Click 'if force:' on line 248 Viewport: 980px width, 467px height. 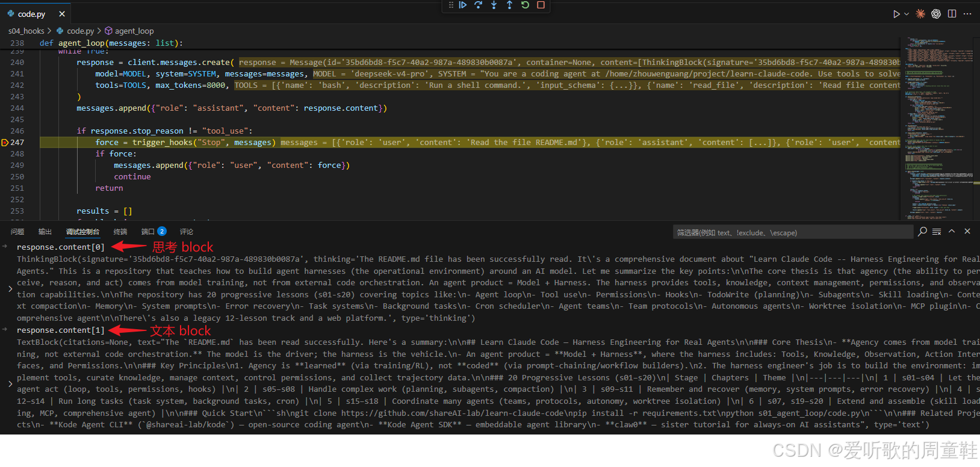[116, 154]
